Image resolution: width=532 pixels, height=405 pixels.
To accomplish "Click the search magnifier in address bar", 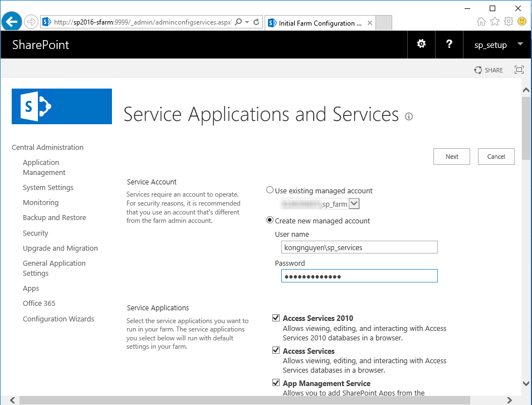I will coord(238,22).
